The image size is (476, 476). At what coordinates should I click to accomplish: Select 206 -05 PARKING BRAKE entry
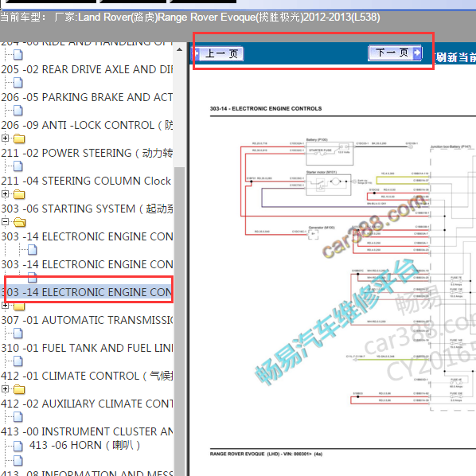click(87, 97)
